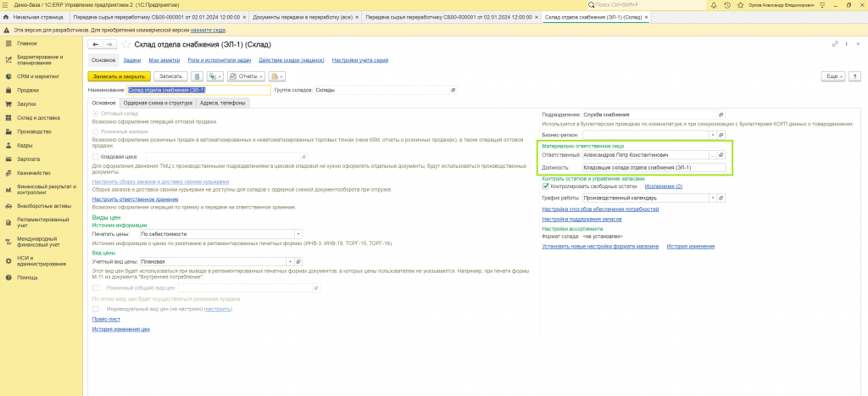Open the main hamburger menu
This screenshot has width=868, height=396.
pyautogui.click(x=6, y=4)
